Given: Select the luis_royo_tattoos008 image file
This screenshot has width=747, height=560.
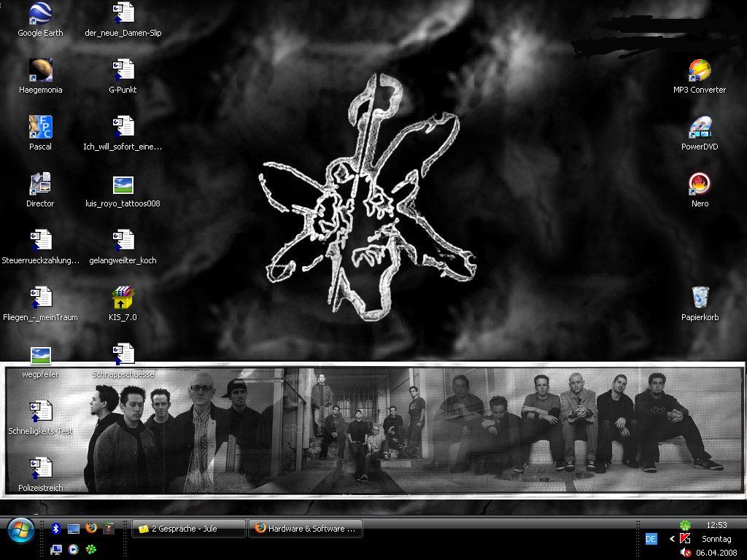Looking at the screenshot, I should 123,184.
